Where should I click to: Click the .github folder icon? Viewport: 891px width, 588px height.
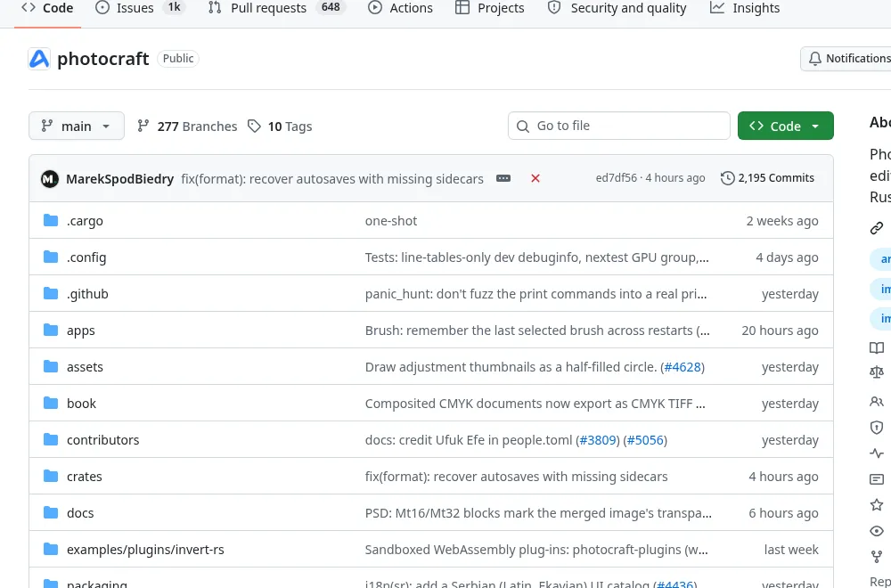click(x=51, y=293)
